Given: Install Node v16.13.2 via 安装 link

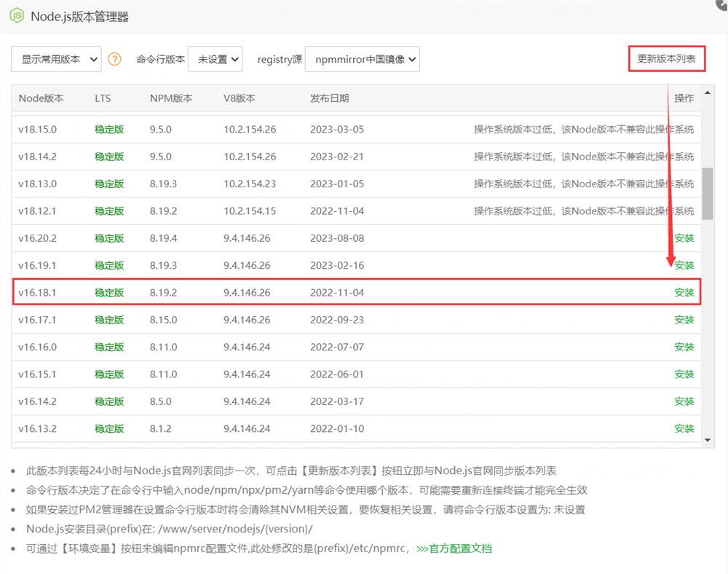Looking at the screenshot, I should [684, 428].
